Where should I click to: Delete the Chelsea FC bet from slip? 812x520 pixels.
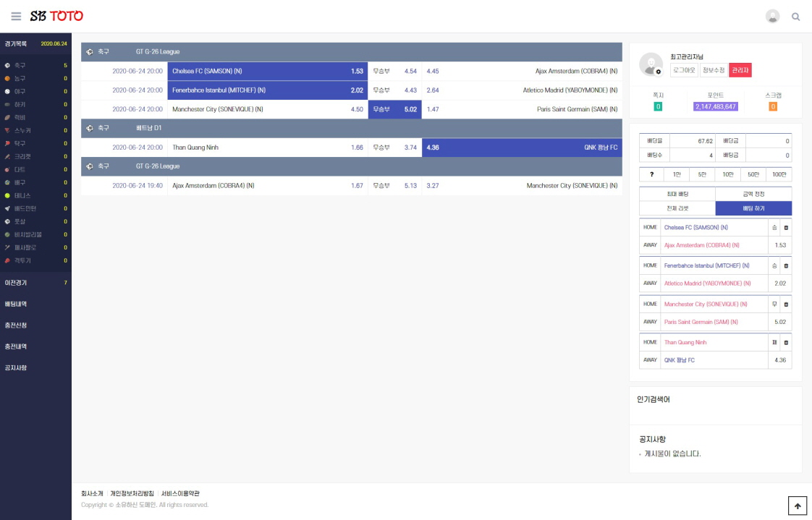pos(786,228)
